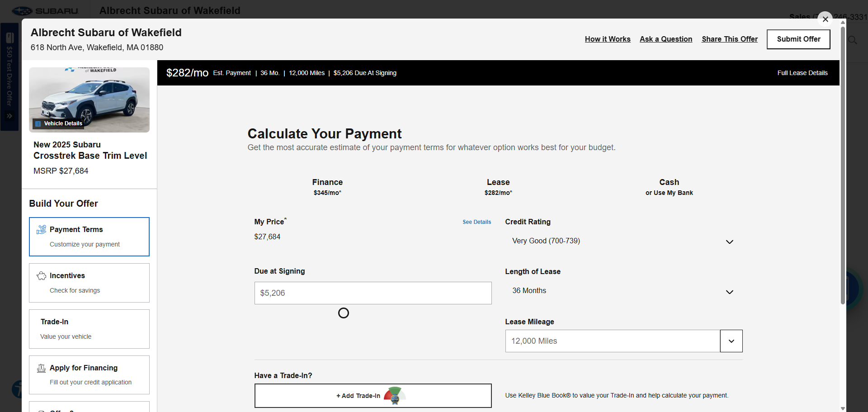Image resolution: width=868 pixels, height=412 pixels.
Task: Click the 12,000 Miles mileage field
Action: point(613,341)
